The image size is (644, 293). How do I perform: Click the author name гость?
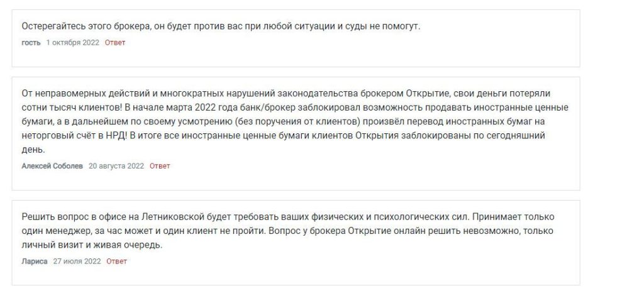tap(31, 43)
